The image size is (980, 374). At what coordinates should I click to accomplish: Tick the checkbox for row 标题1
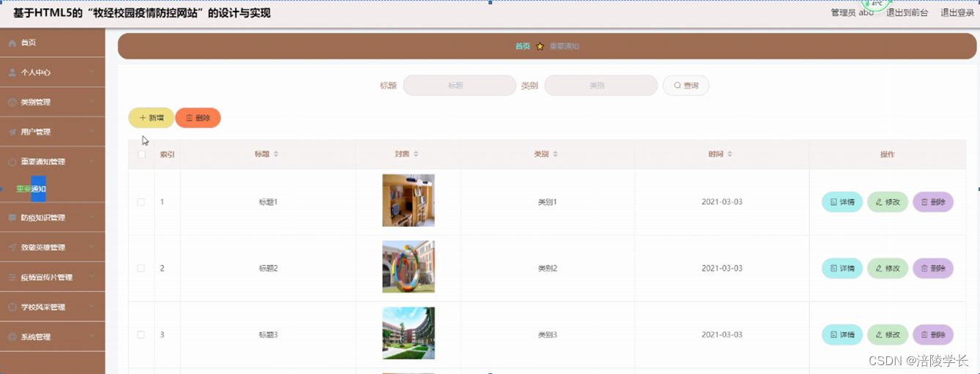pos(141,202)
